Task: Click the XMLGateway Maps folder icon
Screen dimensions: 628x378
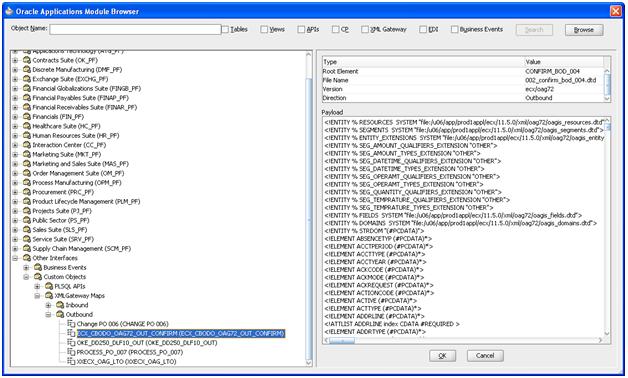Action: coord(49,296)
